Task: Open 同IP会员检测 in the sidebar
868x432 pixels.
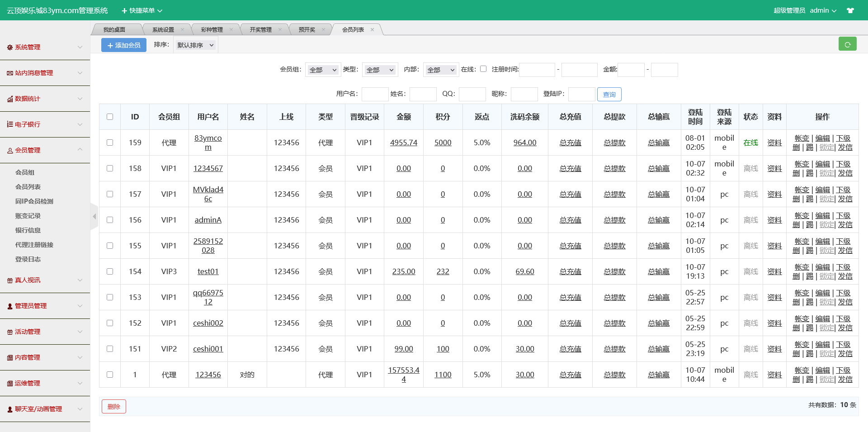Action: point(34,201)
